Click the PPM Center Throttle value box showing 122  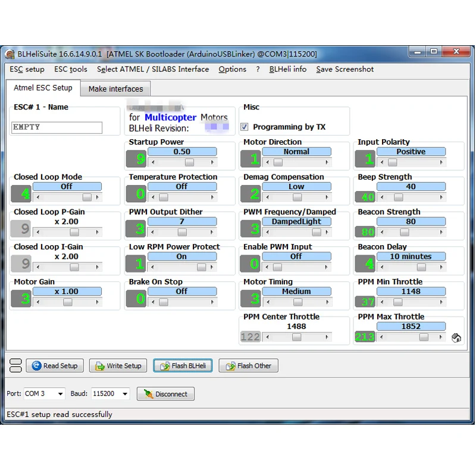tap(250, 337)
